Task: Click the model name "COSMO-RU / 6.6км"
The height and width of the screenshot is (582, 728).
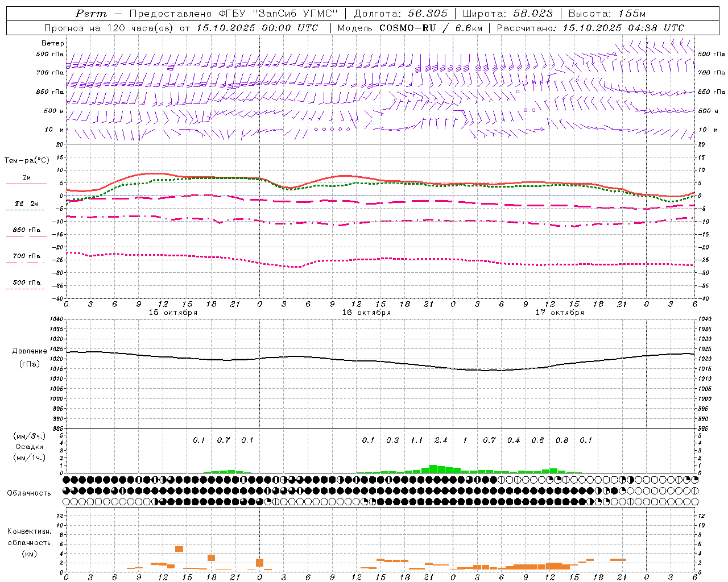Action: 431,28
